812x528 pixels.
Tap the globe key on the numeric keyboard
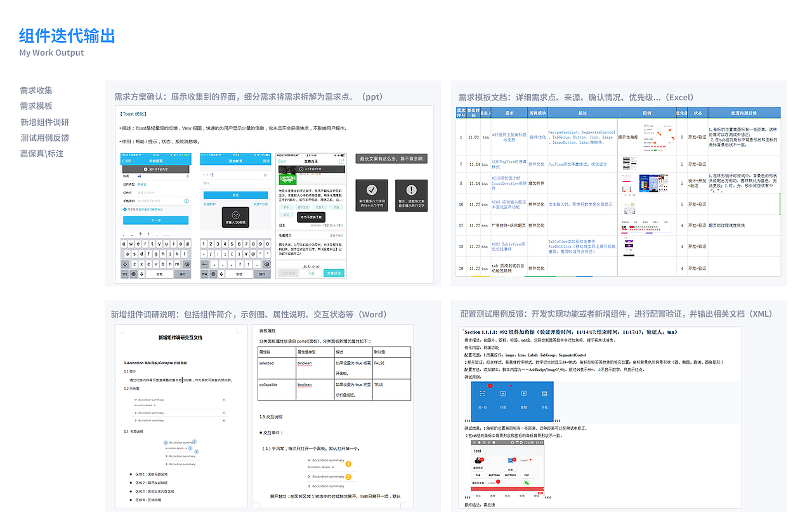click(x=213, y=274)
